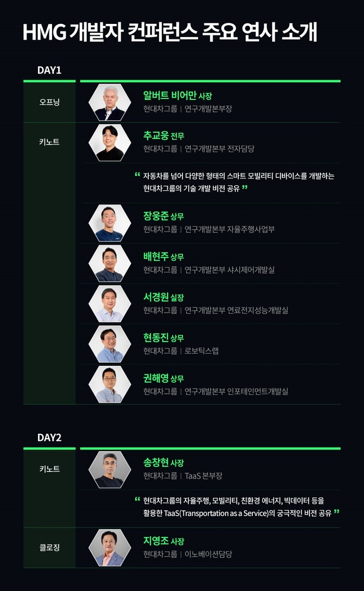The image size is (364, 591).
Task: Click the 키노트 label under DAY2
Action: pyautogui.click(x=49, y=469)
